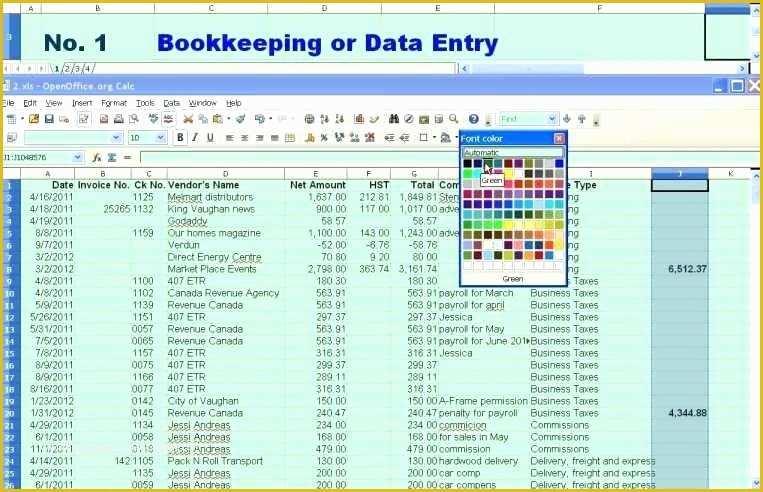
Task: Click the formula input line
Action: pos(445,157)
